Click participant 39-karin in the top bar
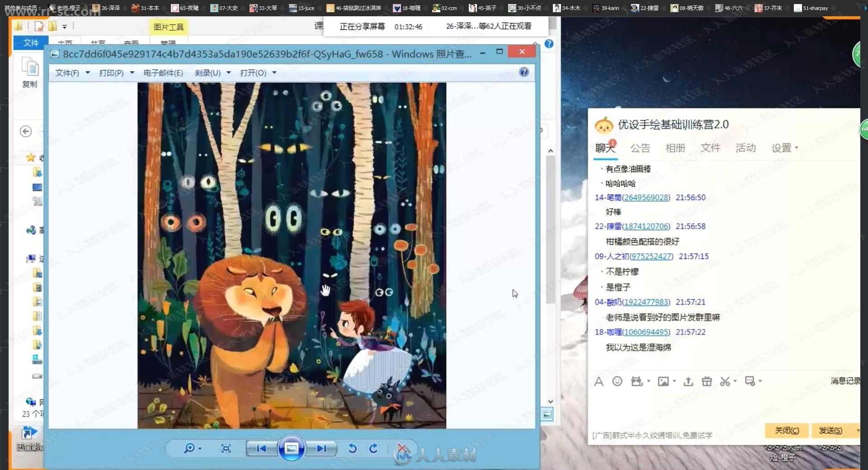This screenshot has height=470, width=868. point(606,8)
